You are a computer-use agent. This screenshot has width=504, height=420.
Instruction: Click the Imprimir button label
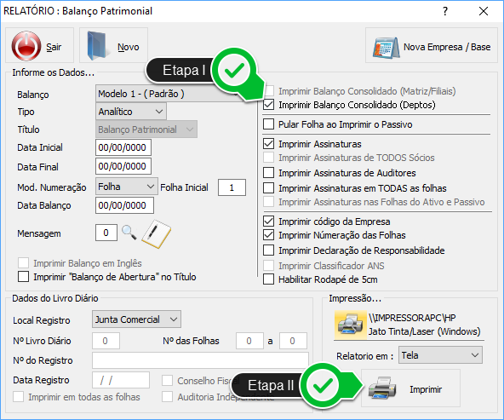pos(426,389)
